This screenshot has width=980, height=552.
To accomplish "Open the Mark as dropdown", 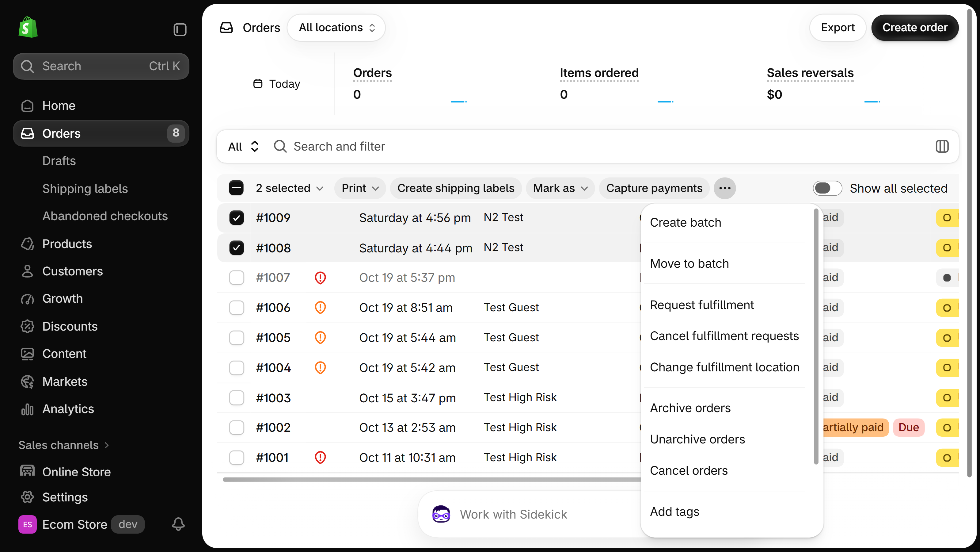I will (x=560, y=188).
